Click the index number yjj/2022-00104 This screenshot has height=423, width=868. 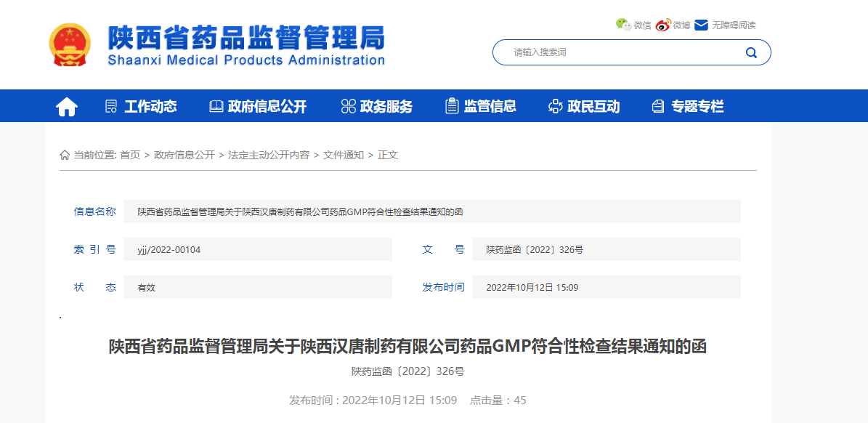tap(258, 250)
